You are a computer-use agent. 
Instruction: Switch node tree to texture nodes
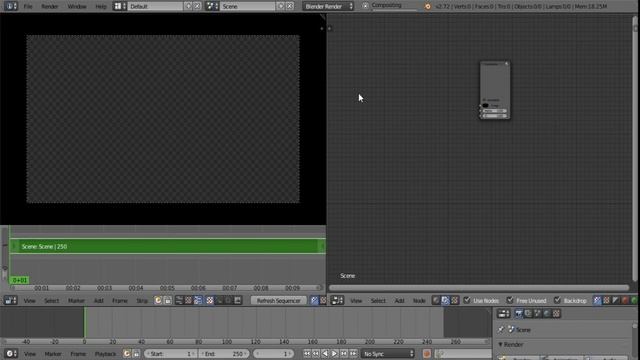454,300
